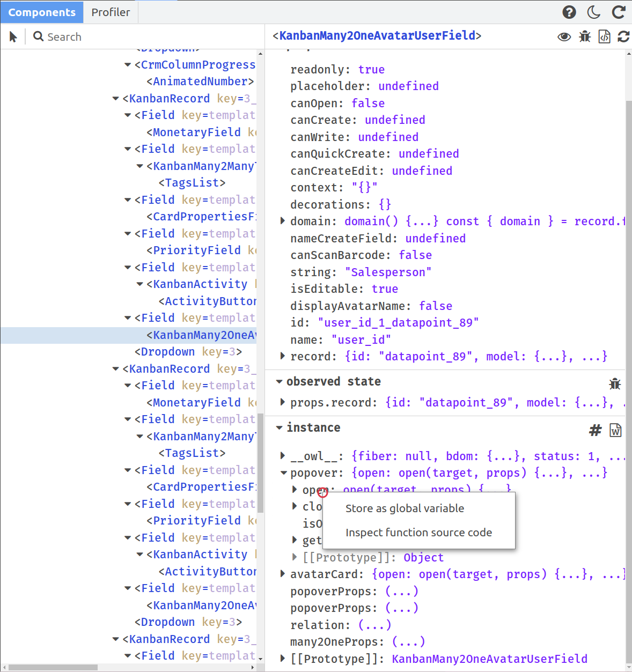
Task: Click the many2OneProps (...) getter value
Action: pos(408,642)
